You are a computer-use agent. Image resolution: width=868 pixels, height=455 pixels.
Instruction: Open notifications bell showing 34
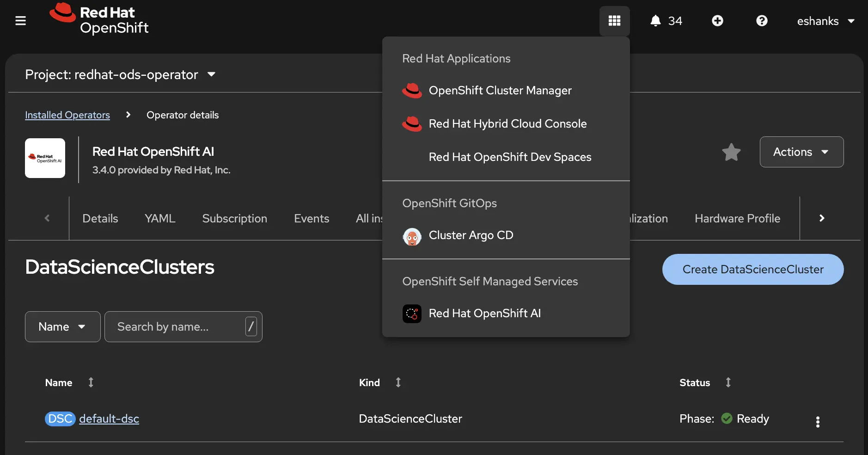666,21
